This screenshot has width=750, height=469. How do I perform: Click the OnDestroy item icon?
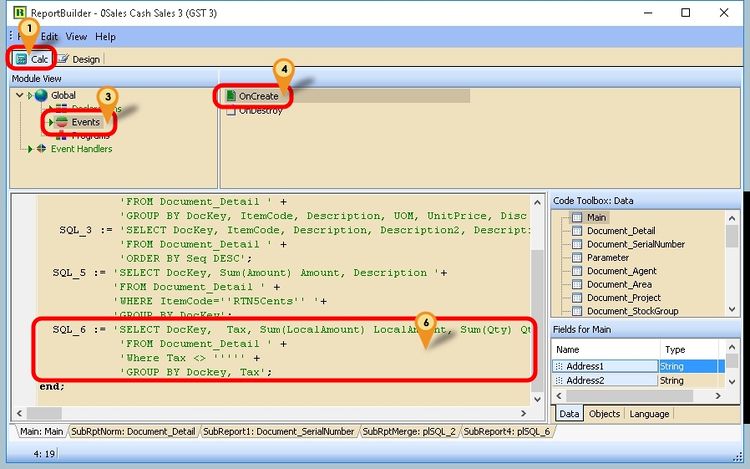coord(231,111)
